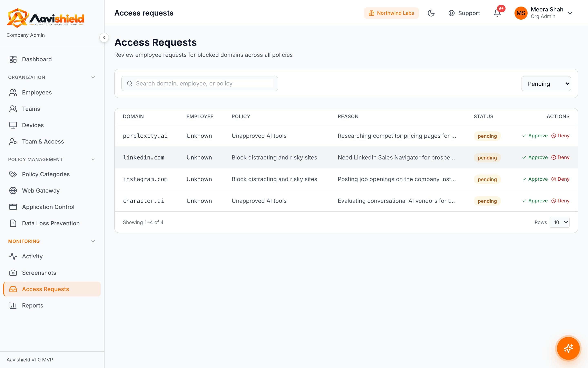Image resolution: width=588 pixels, height=368 pixels.
Task: Approve the perplexity.ai request
Action: (x=535, y=136)
